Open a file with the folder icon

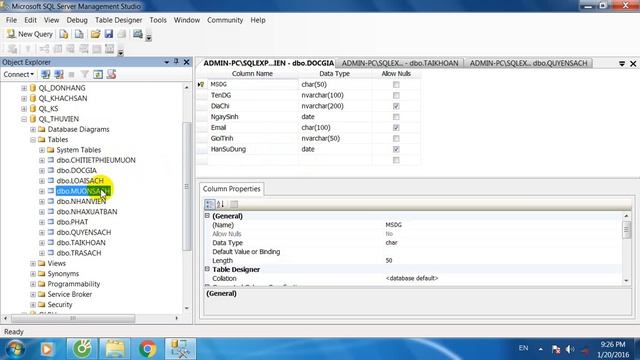96,34
